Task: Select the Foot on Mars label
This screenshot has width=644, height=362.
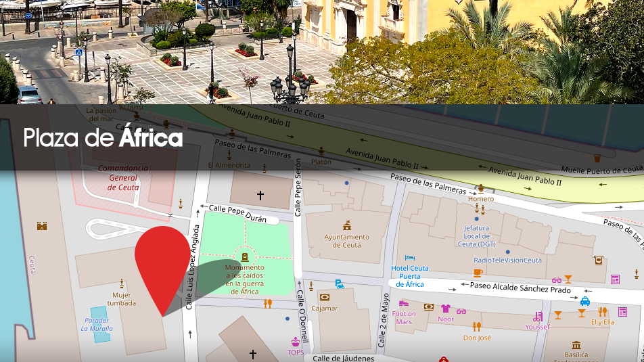Action: (x=404, y=317)
